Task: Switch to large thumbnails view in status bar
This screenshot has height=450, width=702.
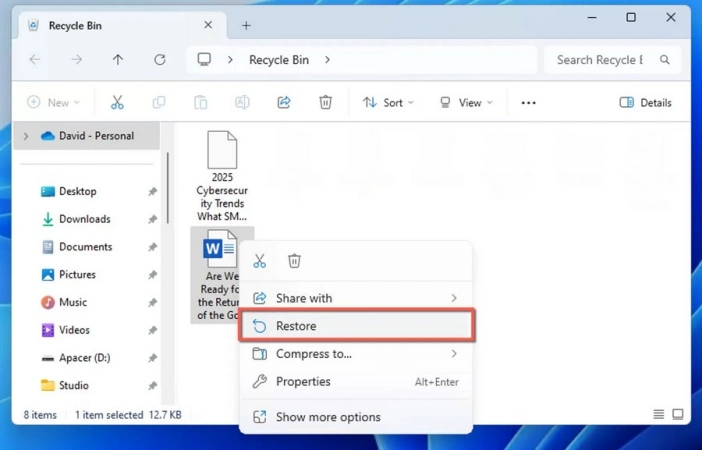Action: pos(678,415)
